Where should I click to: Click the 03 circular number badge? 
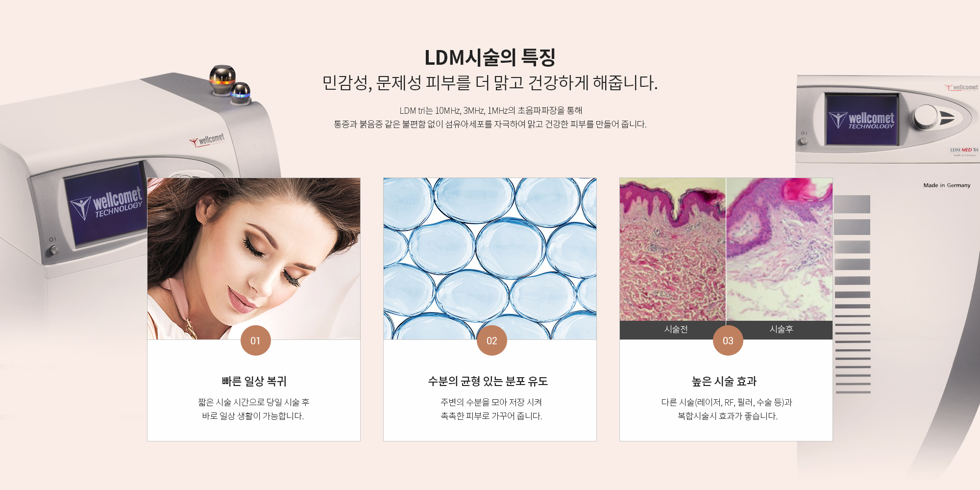[x=728, y=340]
